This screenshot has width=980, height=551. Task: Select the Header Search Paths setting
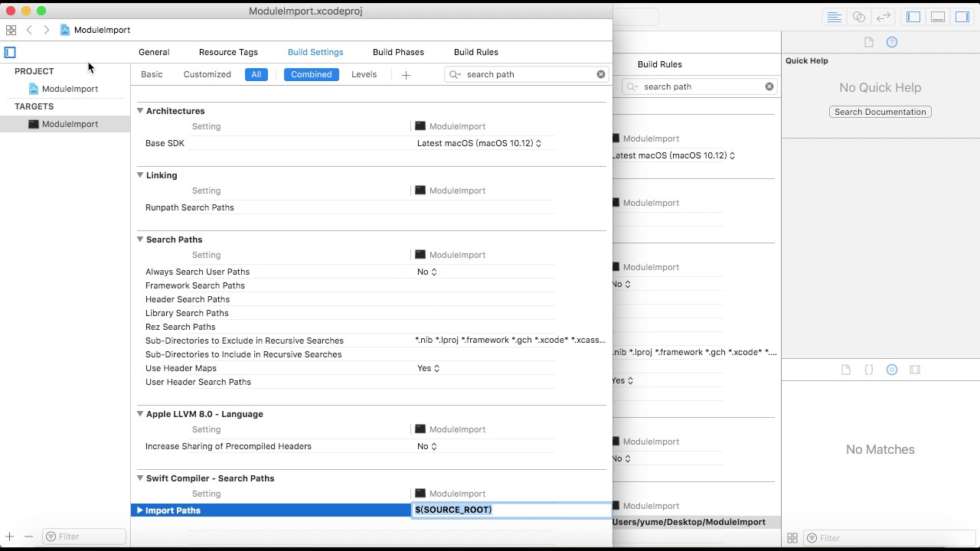point(188,299)
